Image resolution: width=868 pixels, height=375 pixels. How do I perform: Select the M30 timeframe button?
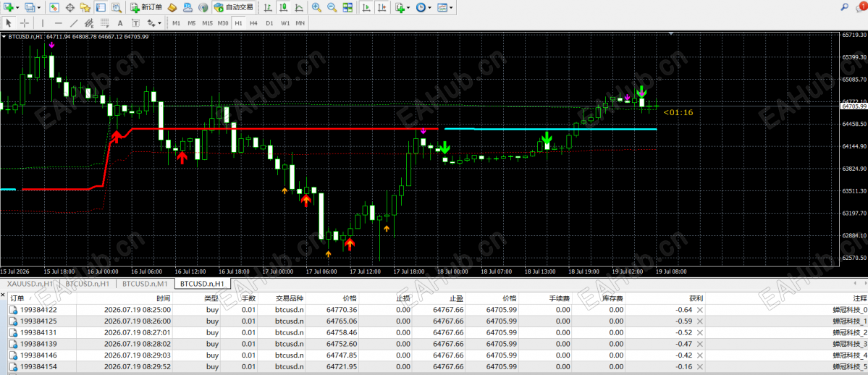(x=222, y=23)
